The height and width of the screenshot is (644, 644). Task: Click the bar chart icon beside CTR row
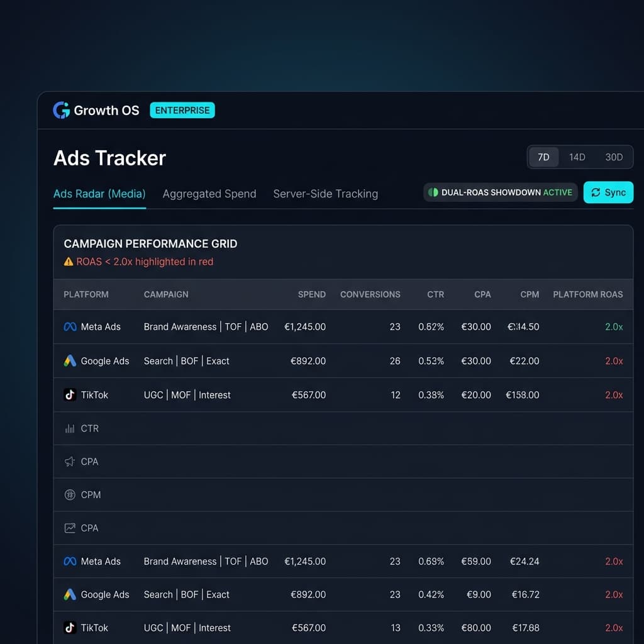point(70,428)
